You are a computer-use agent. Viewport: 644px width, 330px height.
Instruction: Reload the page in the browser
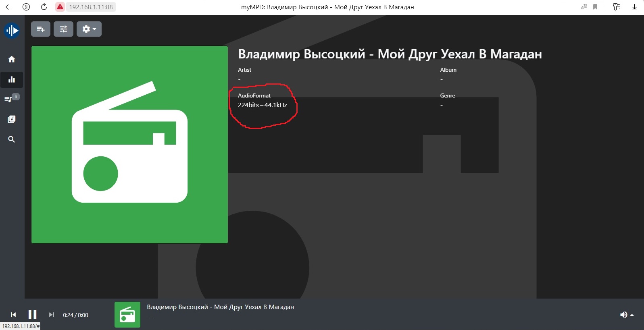click(44, 7)
